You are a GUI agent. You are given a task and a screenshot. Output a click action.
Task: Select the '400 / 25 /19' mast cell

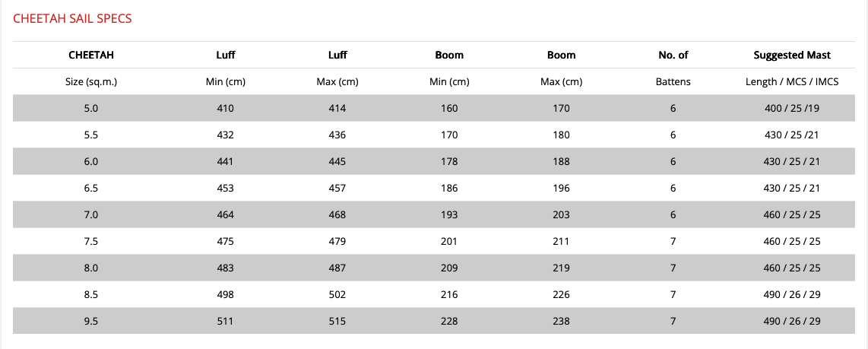pos(791,108)
